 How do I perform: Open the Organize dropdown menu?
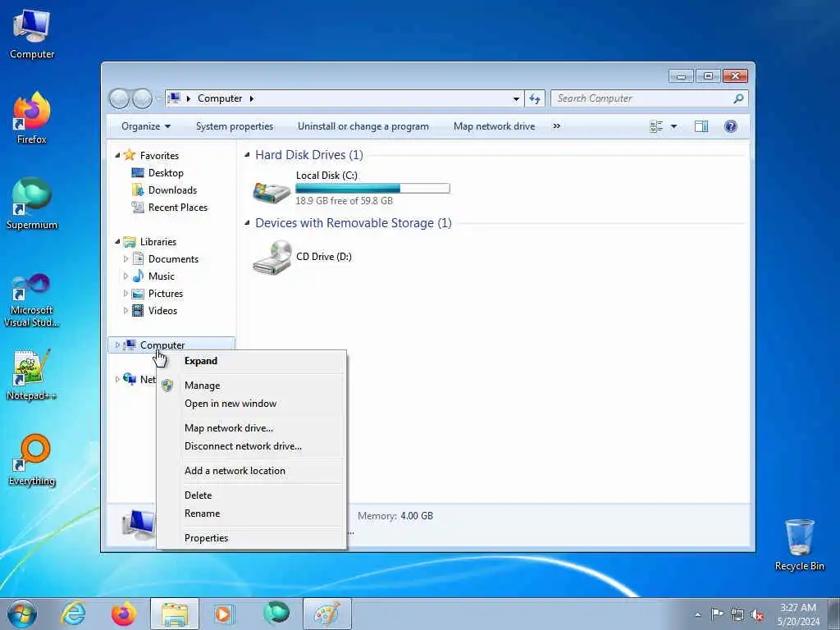coord(146,126)
